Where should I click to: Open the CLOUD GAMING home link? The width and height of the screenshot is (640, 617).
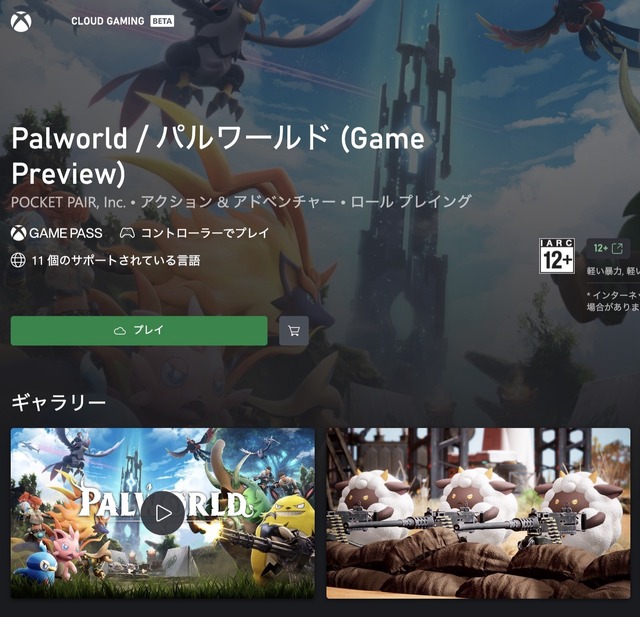pyautogui.click(x=108, y=21)
